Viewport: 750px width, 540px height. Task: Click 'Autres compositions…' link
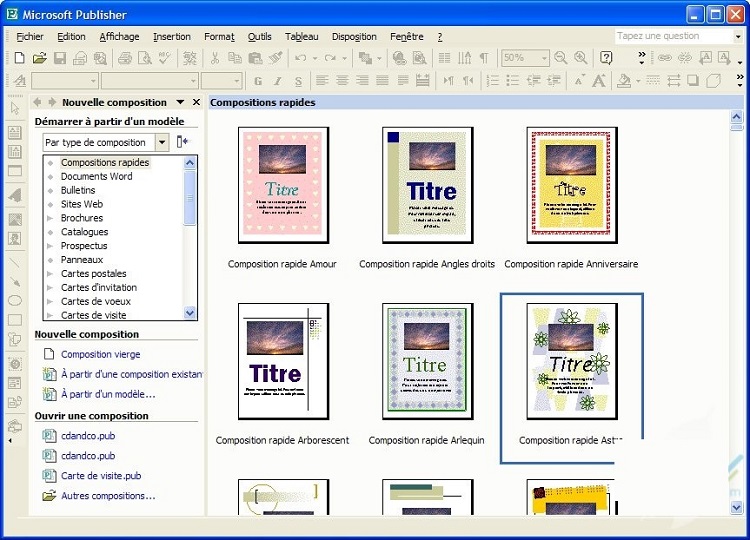click(108, 496)
